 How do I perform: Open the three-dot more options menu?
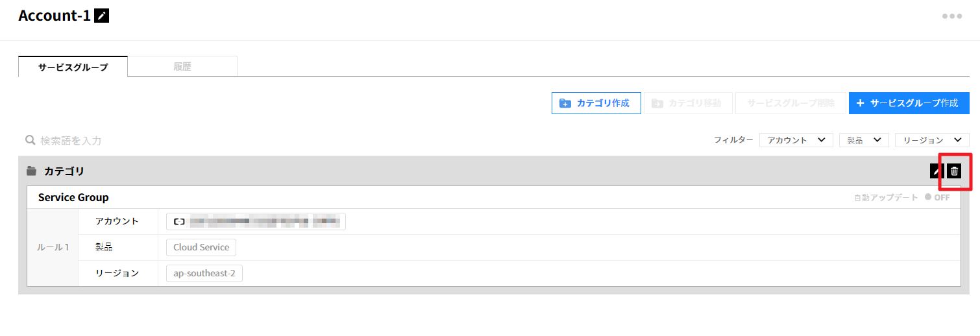click(952, 16)
